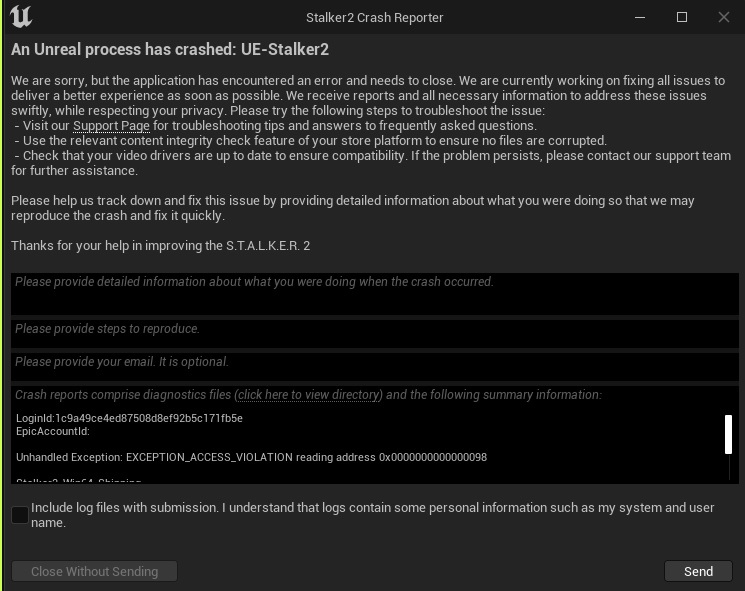Select the Unhandled Exception access violation line
The height and width of the screenshot is (591, 745).
[251, 457]
